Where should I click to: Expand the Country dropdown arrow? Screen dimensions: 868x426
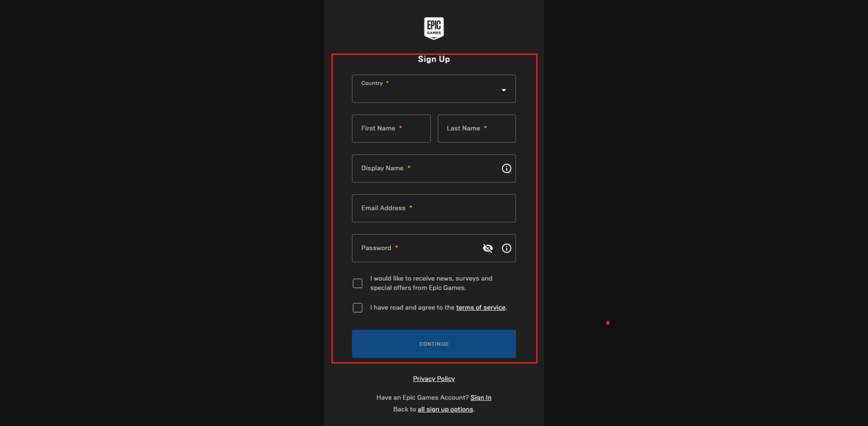pyautogui.click(x=503, y=89)
